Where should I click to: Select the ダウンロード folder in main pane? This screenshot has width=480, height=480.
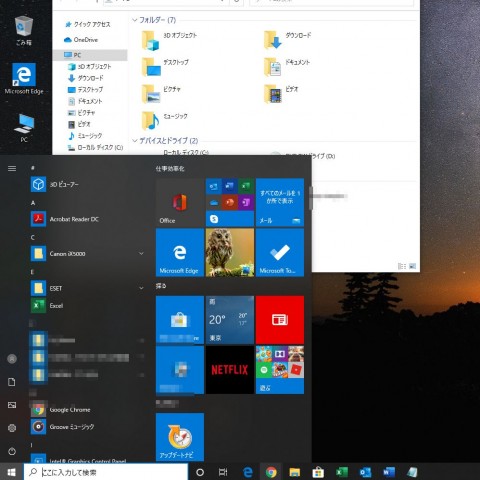(x=287, y=40)
